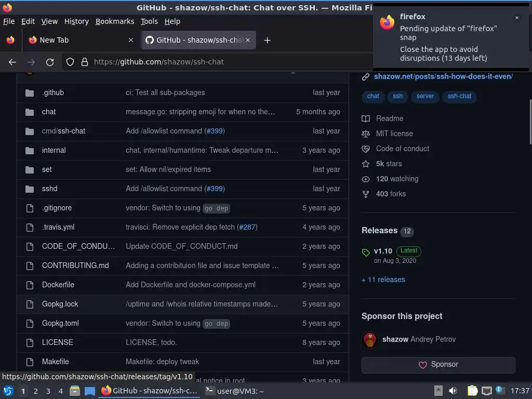Click shazow's avatar image

(370, 340)
